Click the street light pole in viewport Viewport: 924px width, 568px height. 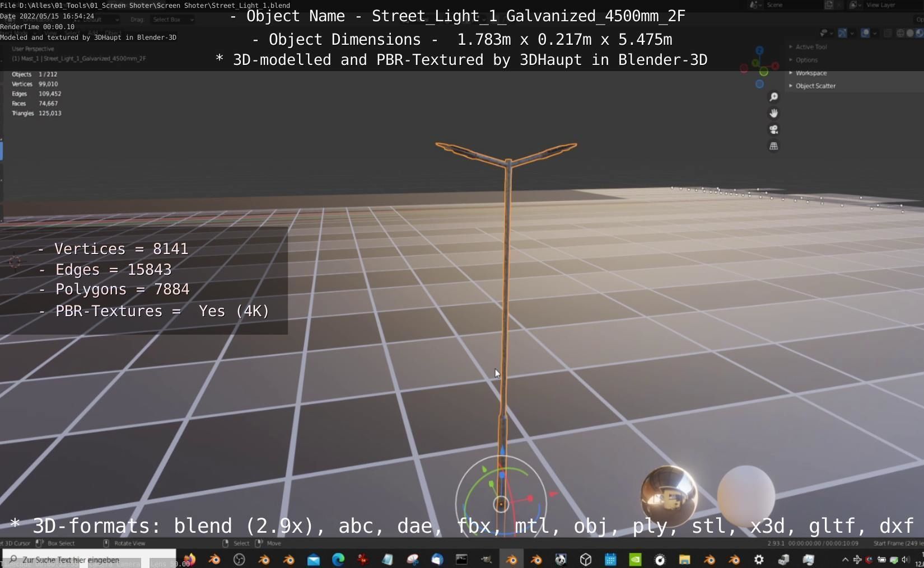pyautogui.click(x=505, y=291)
